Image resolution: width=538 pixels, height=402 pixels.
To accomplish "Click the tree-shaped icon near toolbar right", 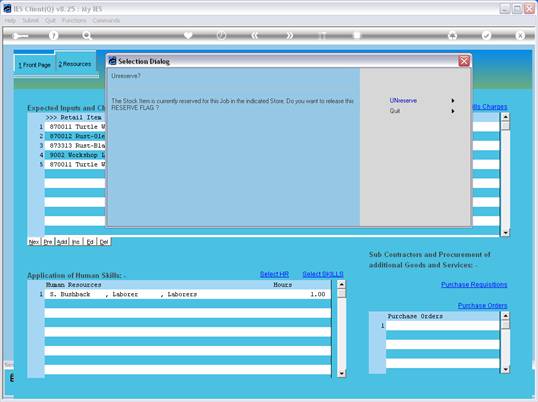I will [x=453, y=35].
